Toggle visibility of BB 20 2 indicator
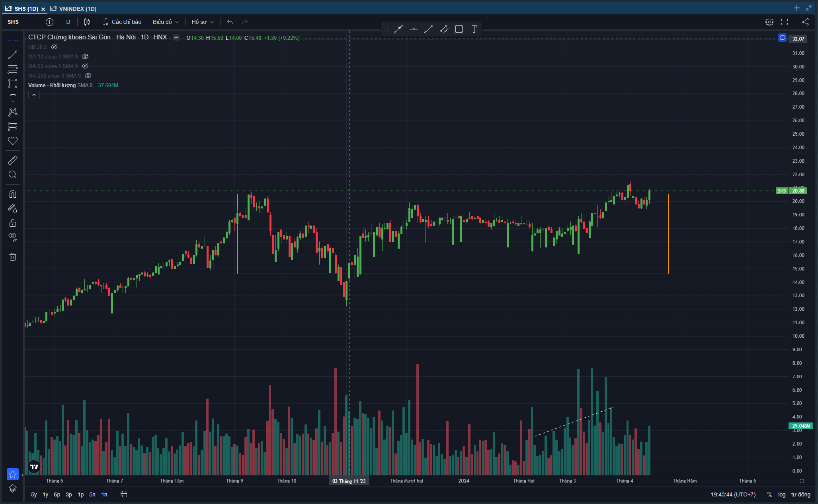This screenshot has width=818, height=504. point(54,47)
